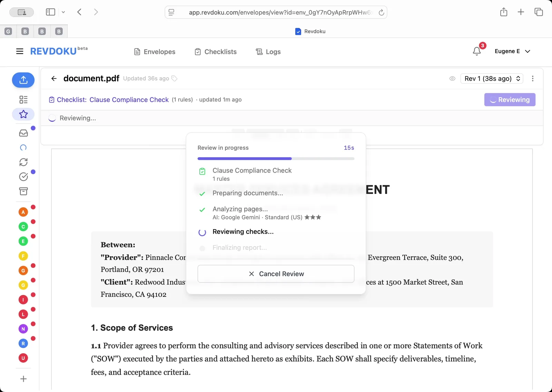Open the Eugene E account dropdown
This screenshot has height=392, width=552.
click(513, 51)
